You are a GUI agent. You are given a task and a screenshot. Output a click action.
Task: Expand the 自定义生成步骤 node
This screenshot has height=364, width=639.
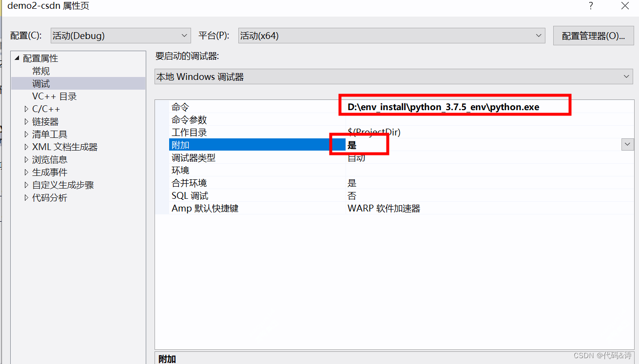tap(25, 185)
